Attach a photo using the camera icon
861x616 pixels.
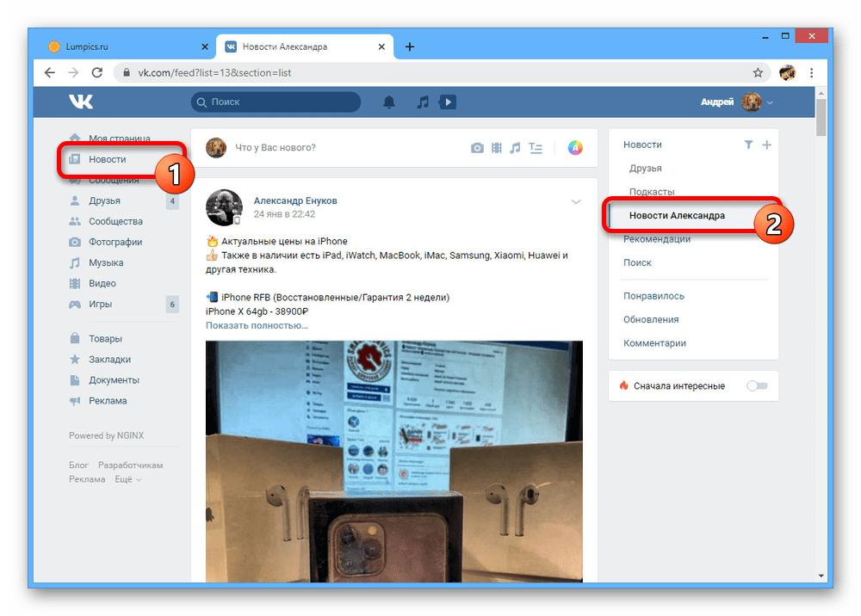click(x=477, y=148)
